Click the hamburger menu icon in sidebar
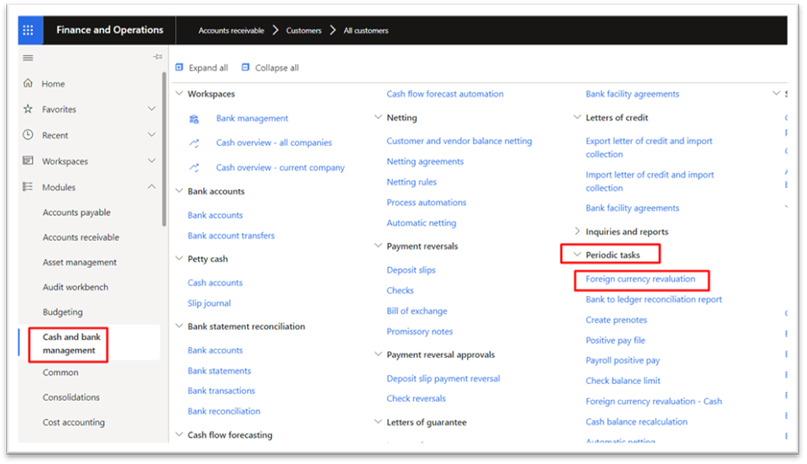The image size is (807, 464). (x=28, y=58)
